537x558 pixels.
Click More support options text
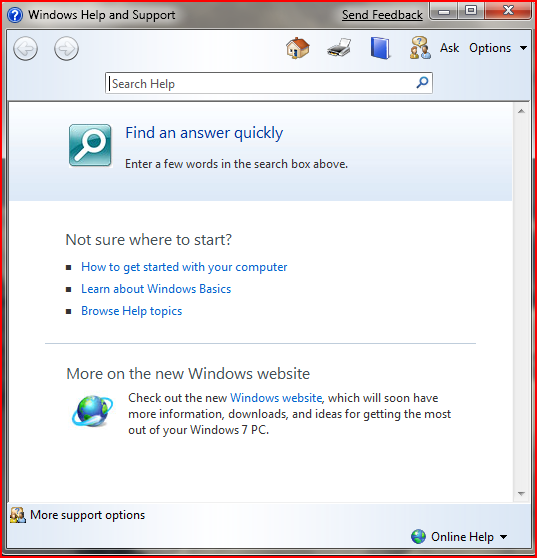click(88, 515)
